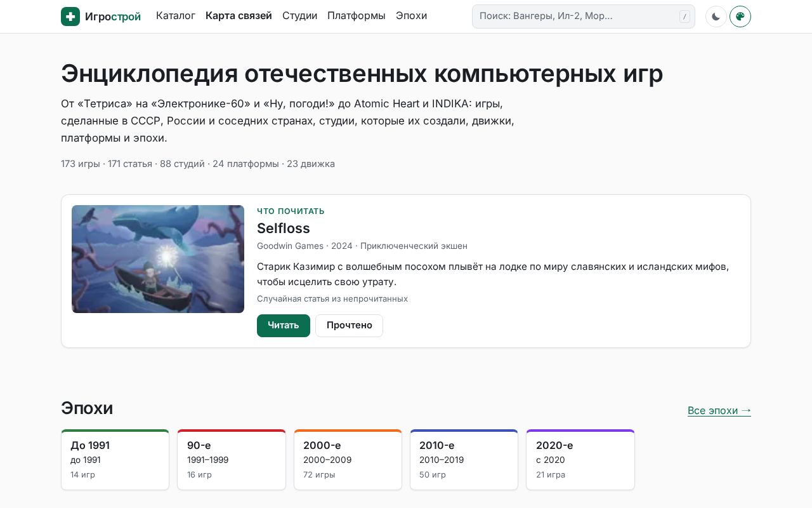
Task: Go to Карта связей section
Action: coord(239,16)
